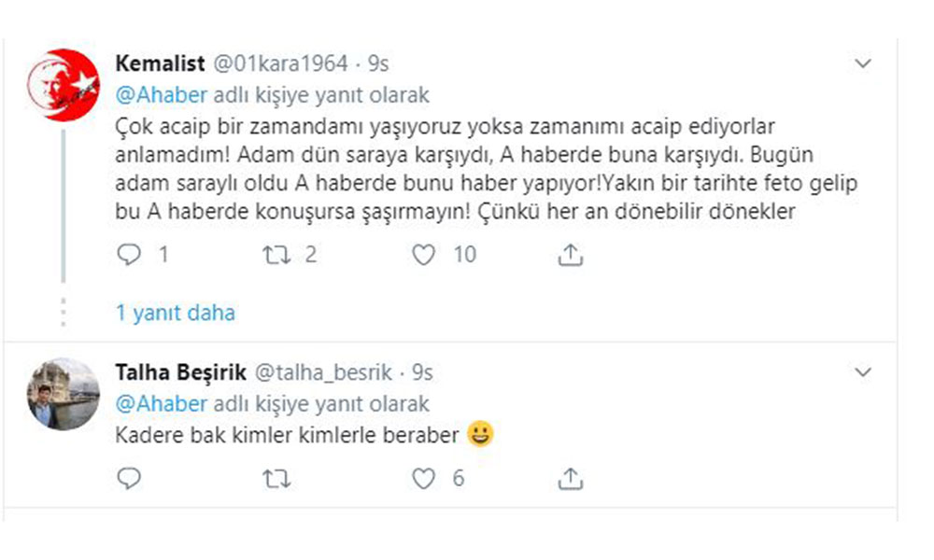Open the @talha_besrik handle

click(323, 372)
